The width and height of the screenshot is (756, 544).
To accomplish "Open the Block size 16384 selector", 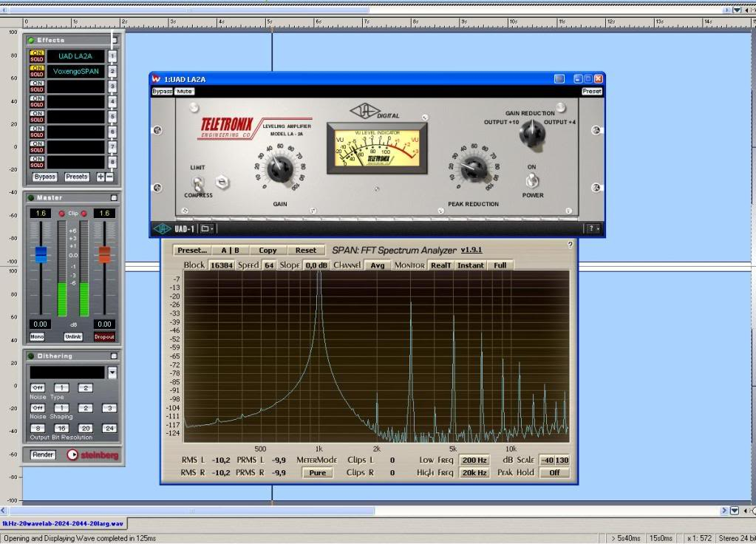I will [x=220, y=265].
